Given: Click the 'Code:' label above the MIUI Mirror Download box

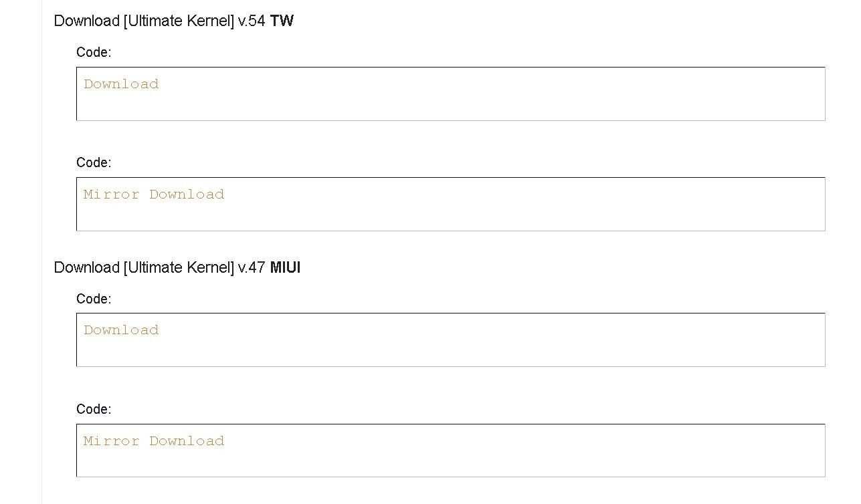Looking at the screenshot, I should pyautogui.click(x=94, y=409).
